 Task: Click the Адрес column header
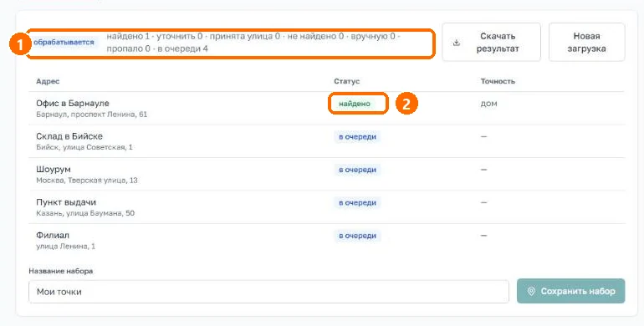48,81
